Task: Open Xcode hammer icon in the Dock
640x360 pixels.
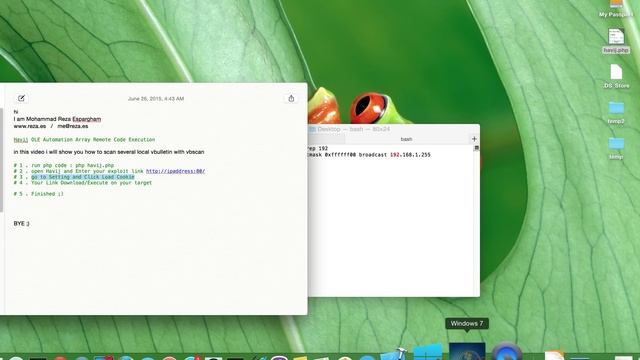Action: (394, 353)
